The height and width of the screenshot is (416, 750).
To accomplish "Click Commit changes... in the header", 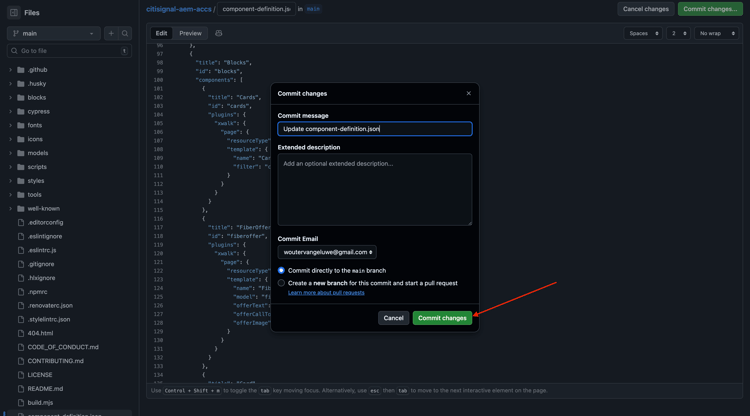I will point(710,9).
